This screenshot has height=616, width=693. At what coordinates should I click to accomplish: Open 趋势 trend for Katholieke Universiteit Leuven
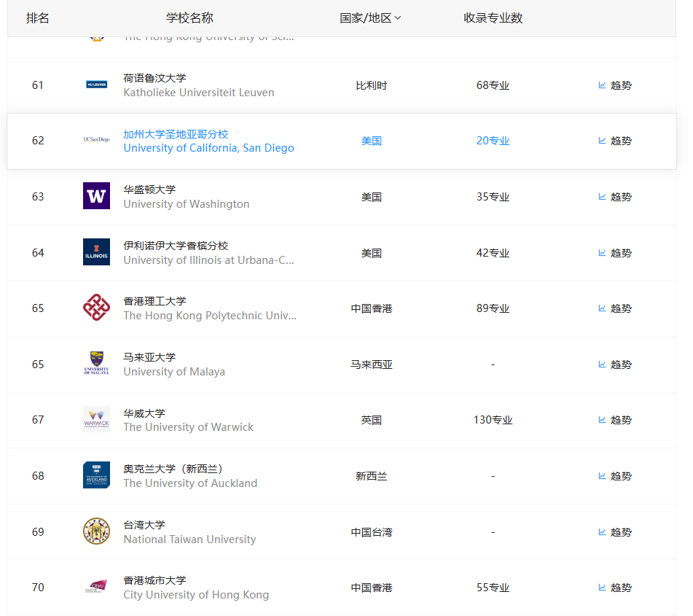[x=615, y=85]
